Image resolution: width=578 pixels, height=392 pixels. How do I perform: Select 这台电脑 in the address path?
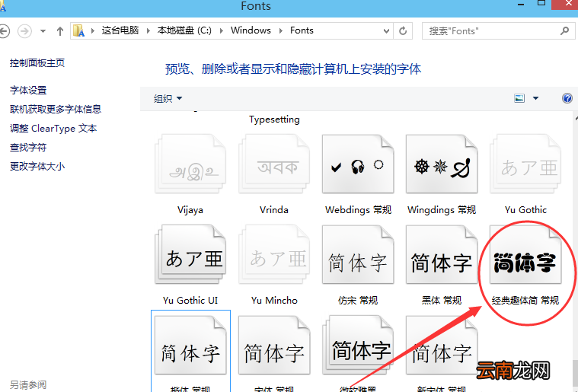tap(120, 30)
